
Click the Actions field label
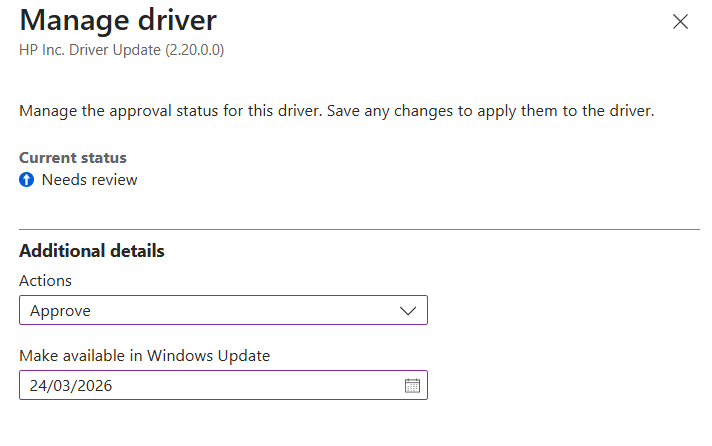click(46, 281)
